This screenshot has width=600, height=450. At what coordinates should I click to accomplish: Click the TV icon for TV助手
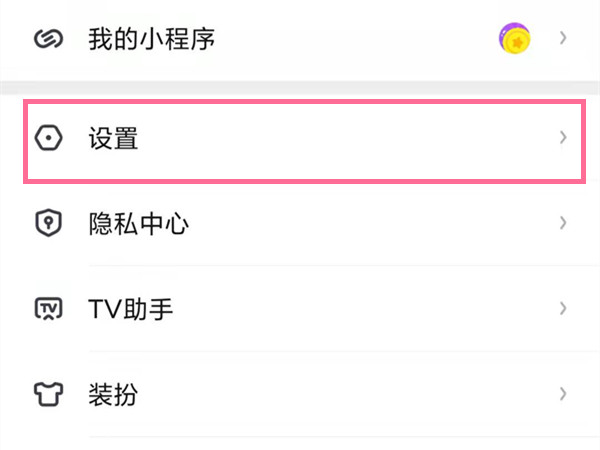pyautogui.click(x=49, y=309)
